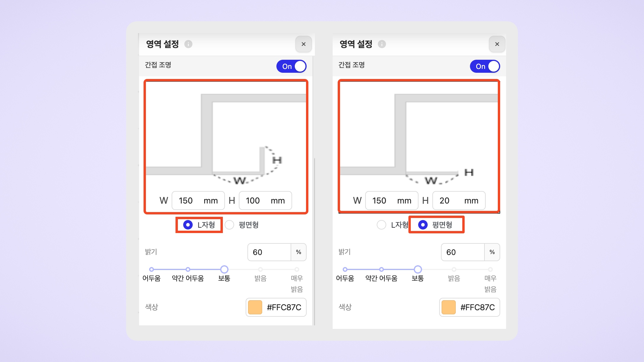The width and height of the screenshot is (644, 362).
Task: Click the W 150 mm field in left panel
Action: click(x=198, y=201)
